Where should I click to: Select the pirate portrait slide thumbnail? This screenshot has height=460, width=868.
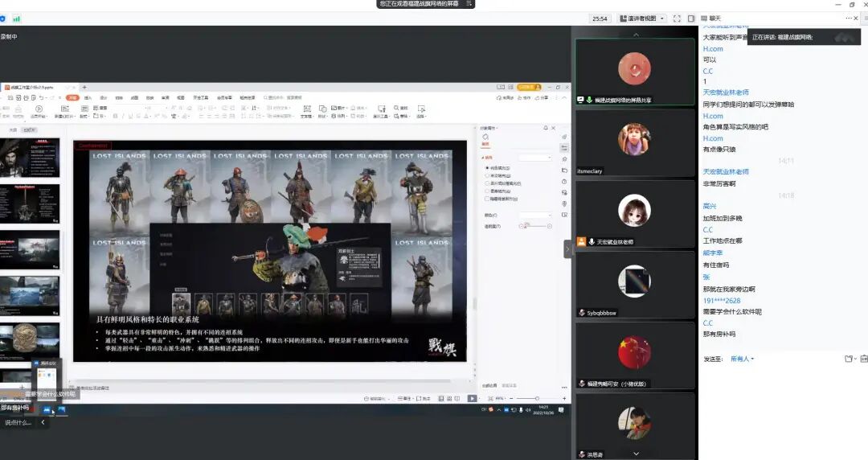pyautogui.click(x=30, y=158)
